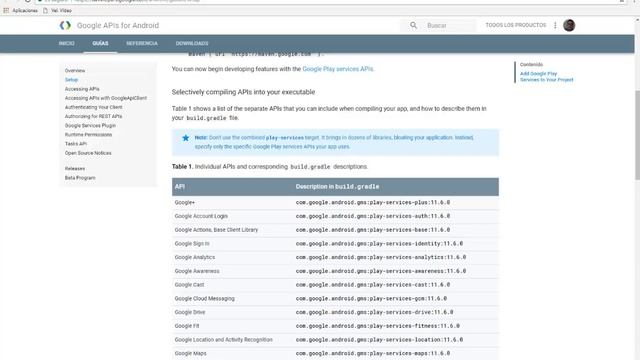Click Google APIs for Android title
The width and height of the screenshot is (640, 360).
point(118,25)
